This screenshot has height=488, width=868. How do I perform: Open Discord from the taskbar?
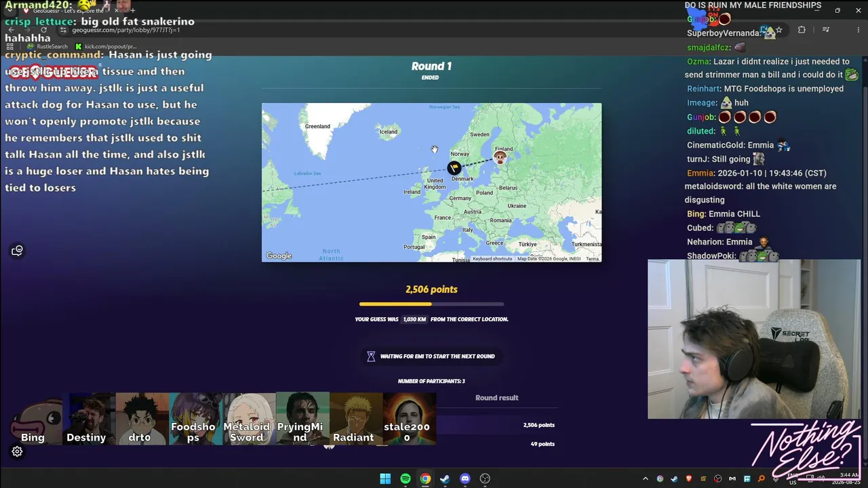[x=465, y=479]
